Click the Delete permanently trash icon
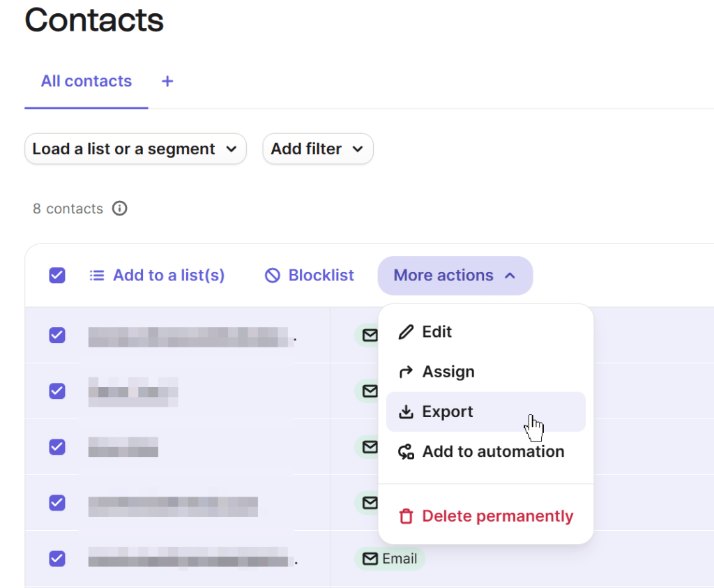 405,516
